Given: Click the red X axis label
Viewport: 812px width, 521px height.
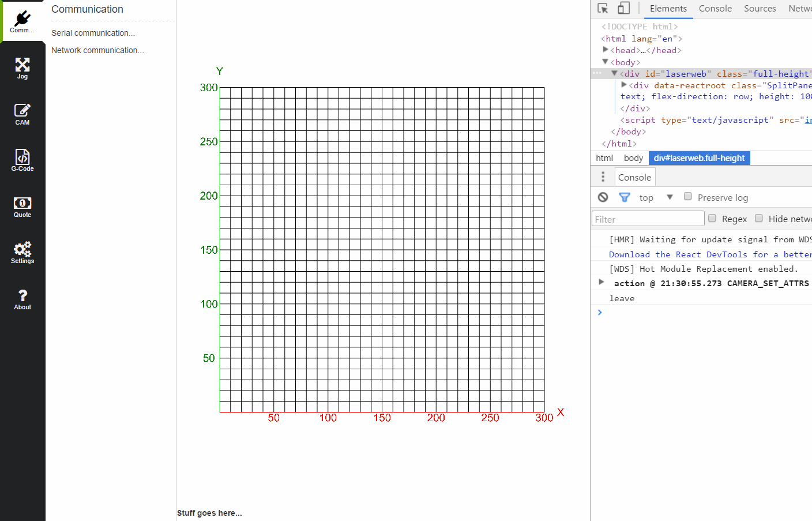Looking at the screenshot, I should click(561, 412).
